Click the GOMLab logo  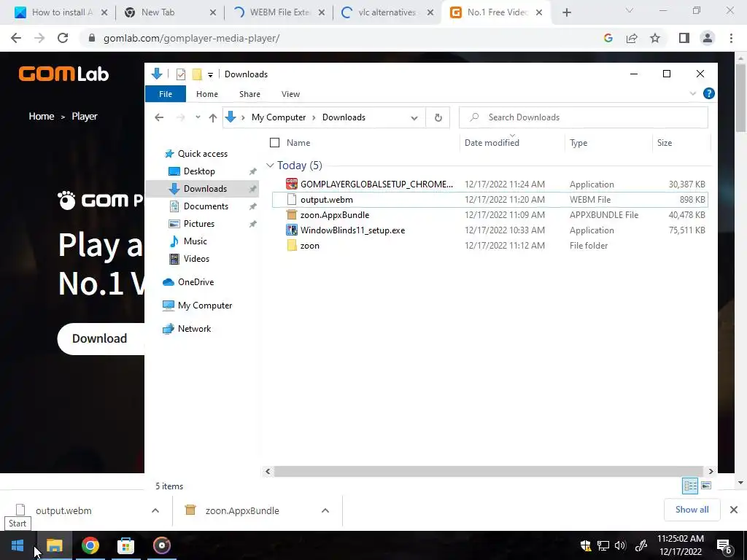[x=64, y=74]
